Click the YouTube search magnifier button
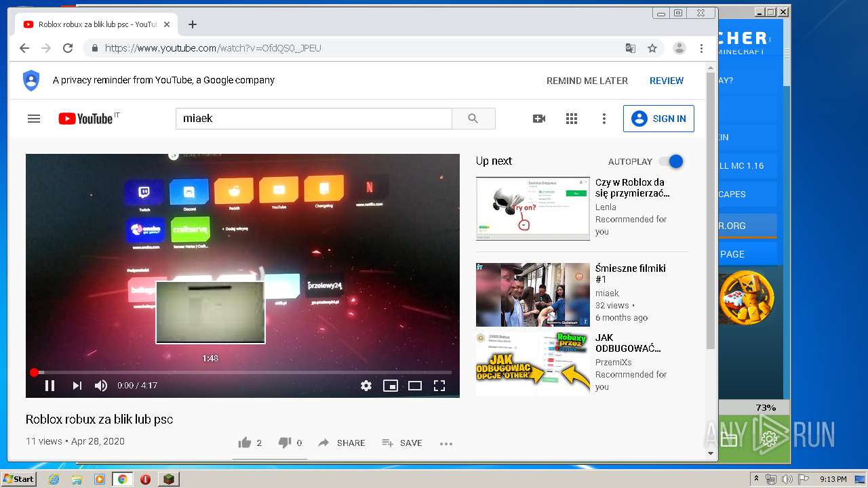Image resolution: width=868 pixels, height=488 pixels. pyautogui.click(x=473, y=118)
